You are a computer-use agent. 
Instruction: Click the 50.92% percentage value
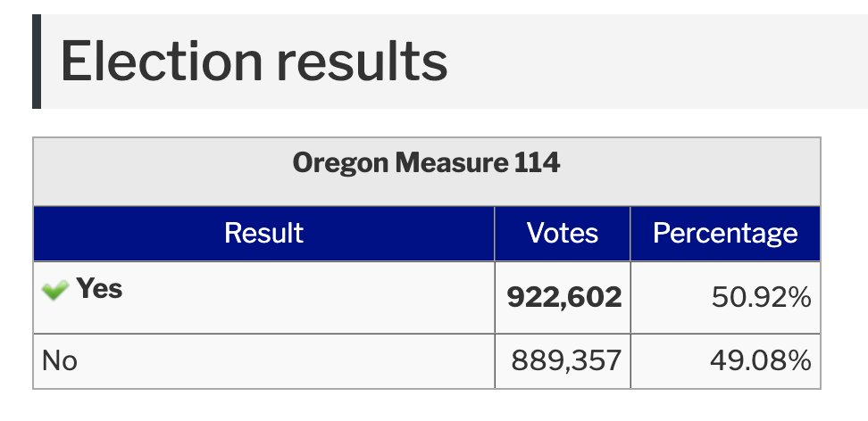coord(761,297)
